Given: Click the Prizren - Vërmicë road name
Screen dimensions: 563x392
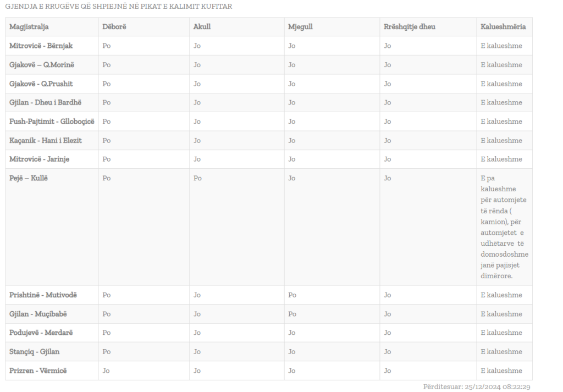Looking at the screenshot, I should tap(38, 371).
